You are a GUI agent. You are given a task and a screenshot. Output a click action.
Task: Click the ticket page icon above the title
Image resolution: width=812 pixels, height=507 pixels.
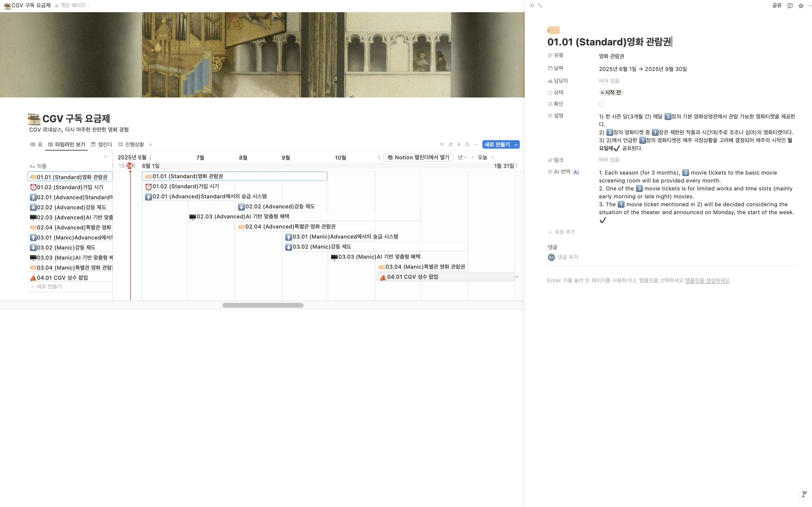coord(553,30)
